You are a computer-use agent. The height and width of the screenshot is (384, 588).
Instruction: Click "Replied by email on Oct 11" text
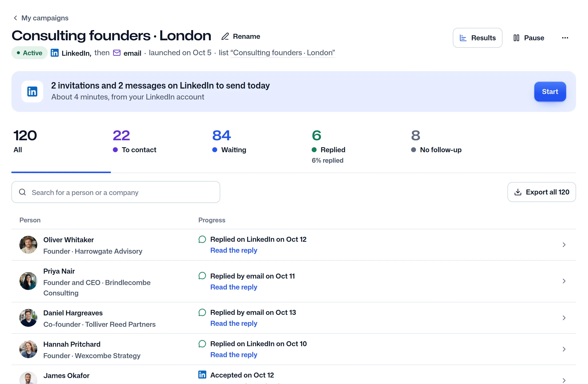click(x=252, y=276)
